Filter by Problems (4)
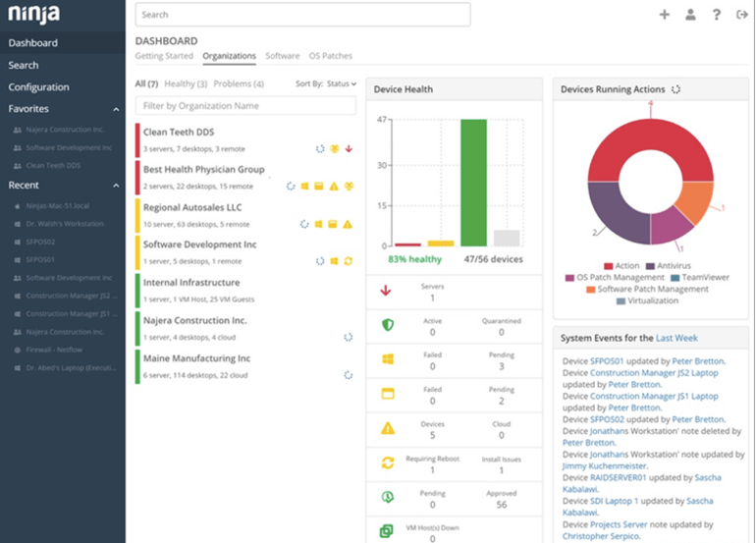Viewport: 756px width, 543px height. pyautogui.click(x=239, y=83)
